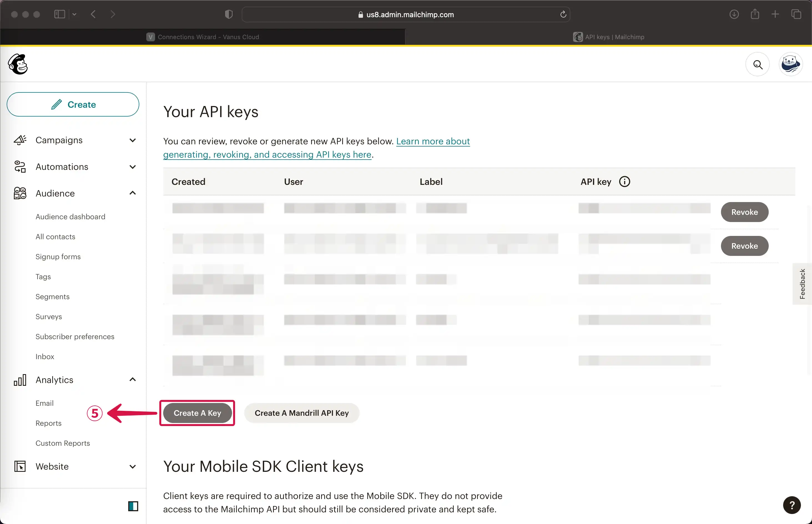This screenshot has height=524, width=812.
Task: Click the Automations menu label
Action: pos(62,167)
